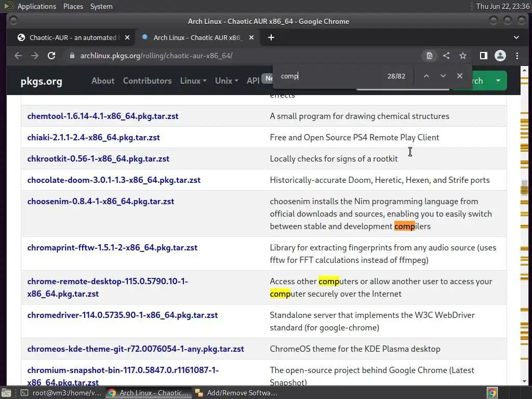This screenshot has height=399, width=532.
Task: Select the Arch Linux - Chaotic AUR x86_64 tab
Action: pos(197,37)
